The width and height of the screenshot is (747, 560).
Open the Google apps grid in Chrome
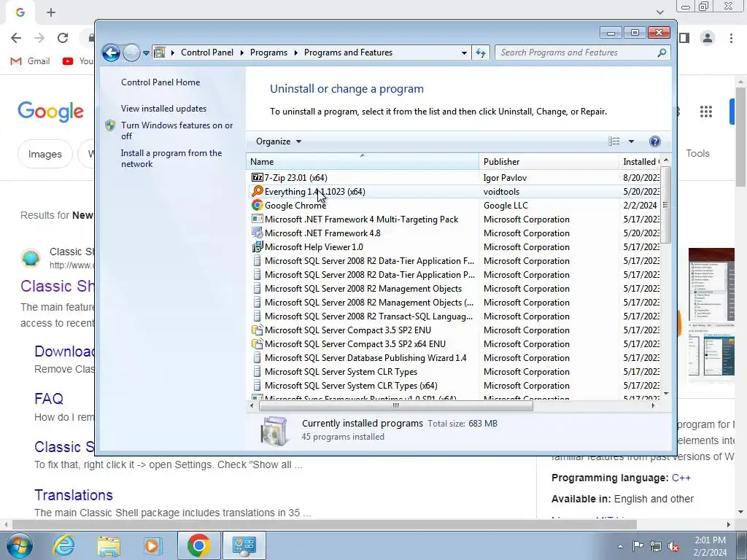click(x=706, y=112)
